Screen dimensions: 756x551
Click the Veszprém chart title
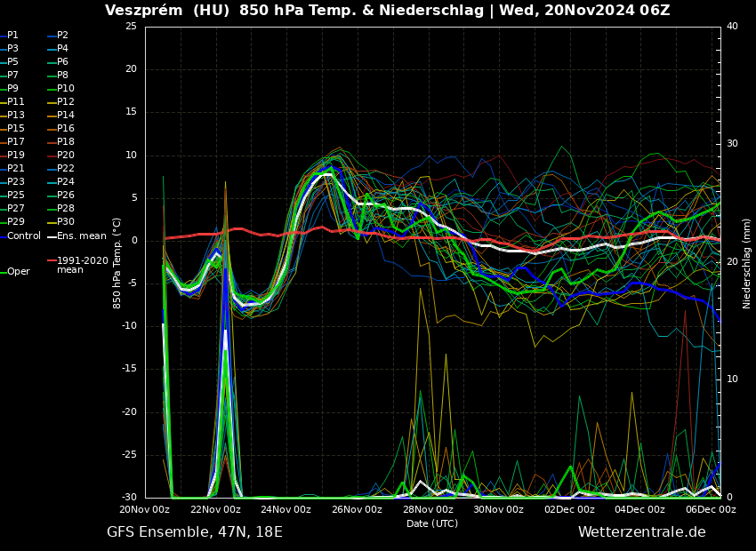click(x=387, y=11)
